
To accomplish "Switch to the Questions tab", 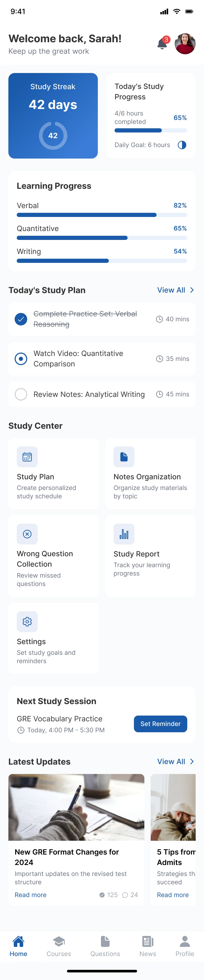I will pyautogui.click(x=105, y=945).
